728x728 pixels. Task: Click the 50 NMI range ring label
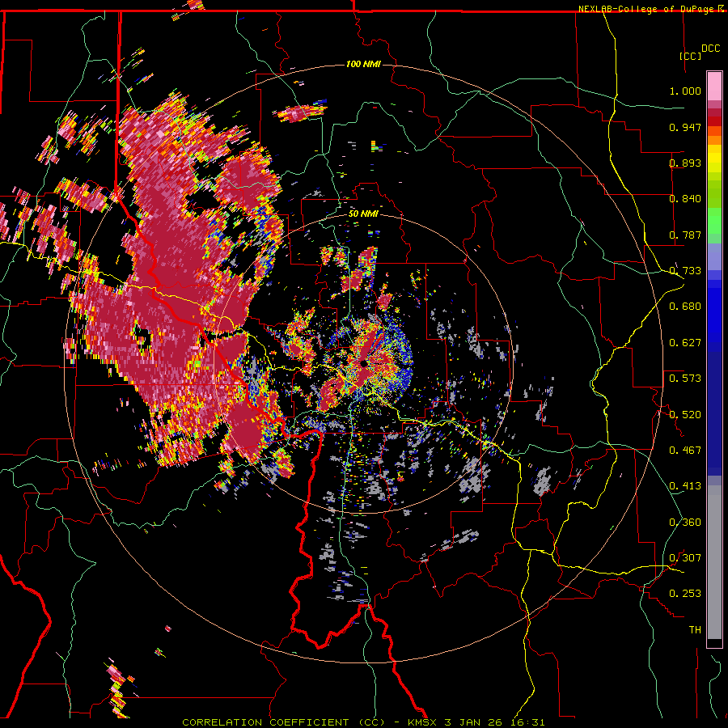pyautogui.click(x=363, y=214)
